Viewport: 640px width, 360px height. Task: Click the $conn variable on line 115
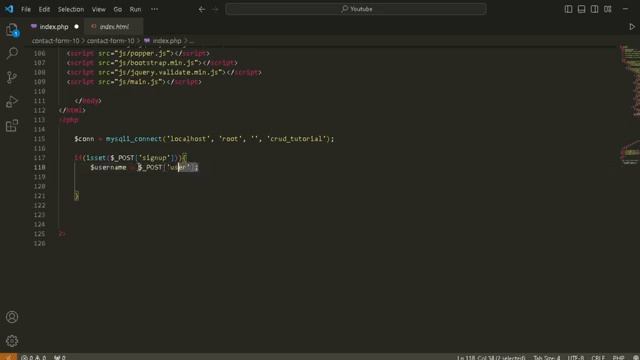(84, 139)
